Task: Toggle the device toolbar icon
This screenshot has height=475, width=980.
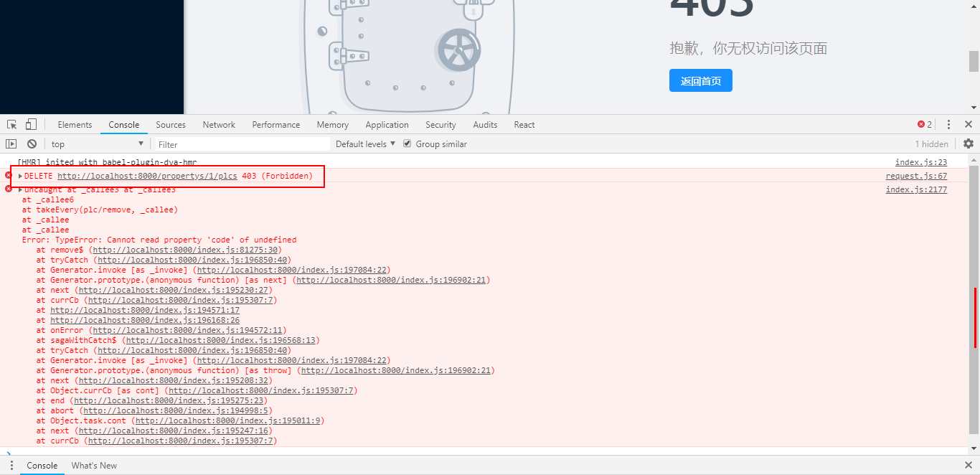Action: [31, 124]
